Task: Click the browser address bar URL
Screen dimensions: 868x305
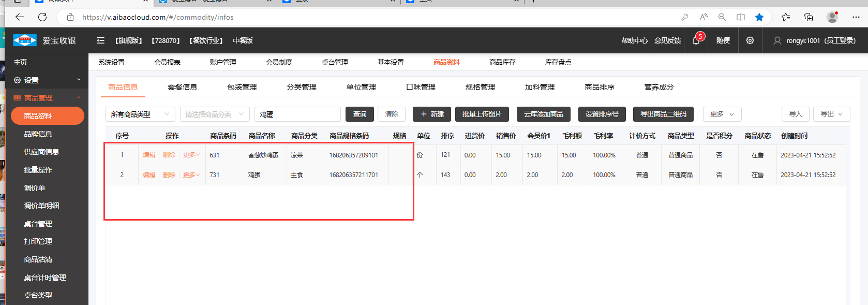Action: [x=158, y=17]
